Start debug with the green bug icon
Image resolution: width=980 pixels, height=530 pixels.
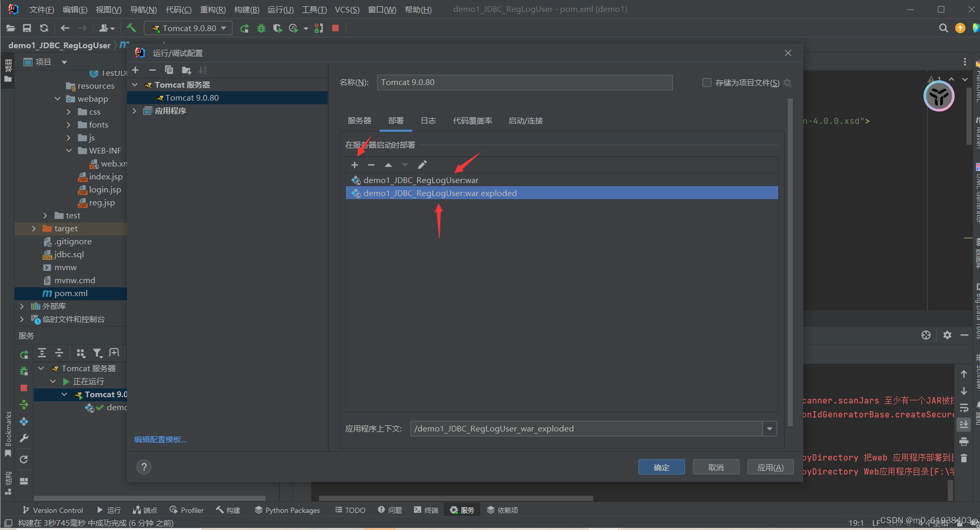pos(261,28)
